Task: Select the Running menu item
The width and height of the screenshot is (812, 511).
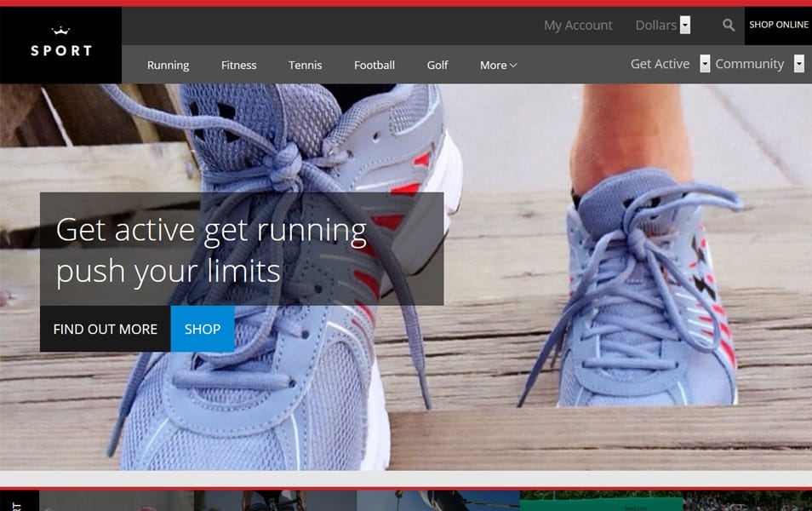Action: (x=168, y=65)
